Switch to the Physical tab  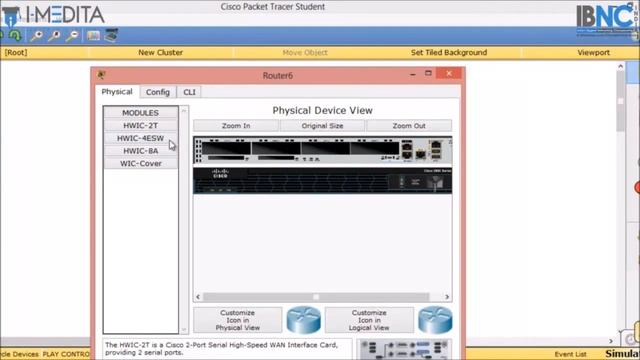click(117, 92)
